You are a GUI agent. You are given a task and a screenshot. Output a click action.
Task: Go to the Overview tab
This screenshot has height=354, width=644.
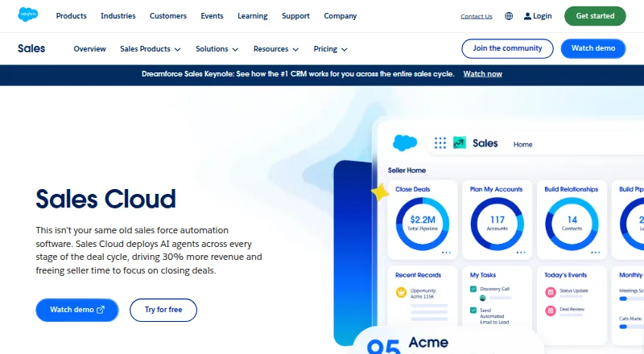[89, 49]
